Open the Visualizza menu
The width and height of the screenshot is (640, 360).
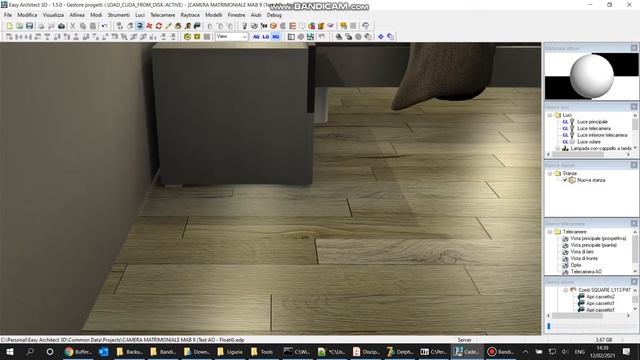coord(53,15)
